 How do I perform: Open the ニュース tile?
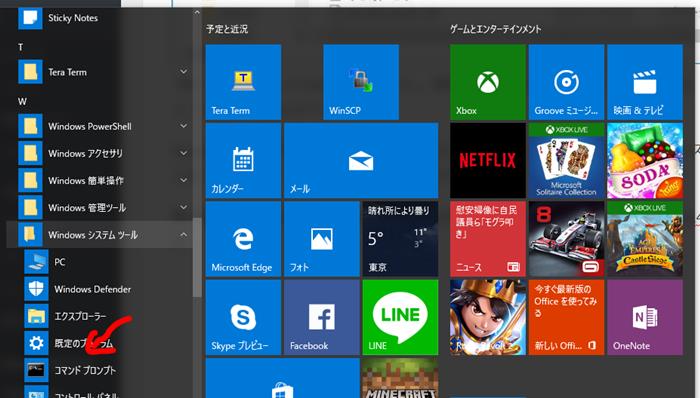click(488, 239)
